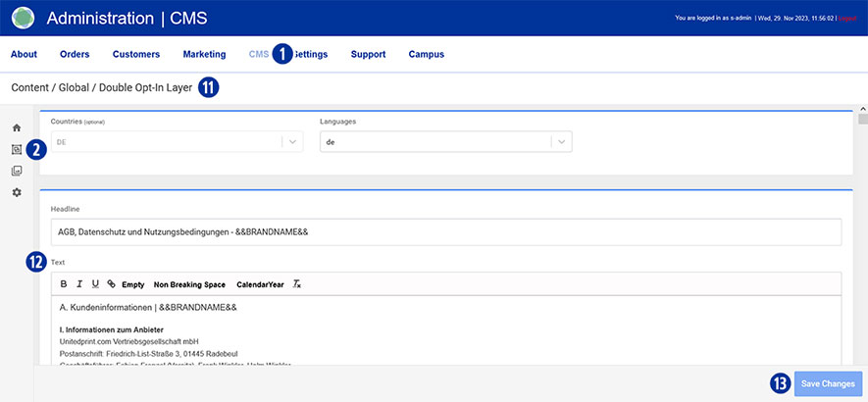This screenshot has width=868, height=402.
Task: Apply italic formatting in the text editor
Action: 79,284
